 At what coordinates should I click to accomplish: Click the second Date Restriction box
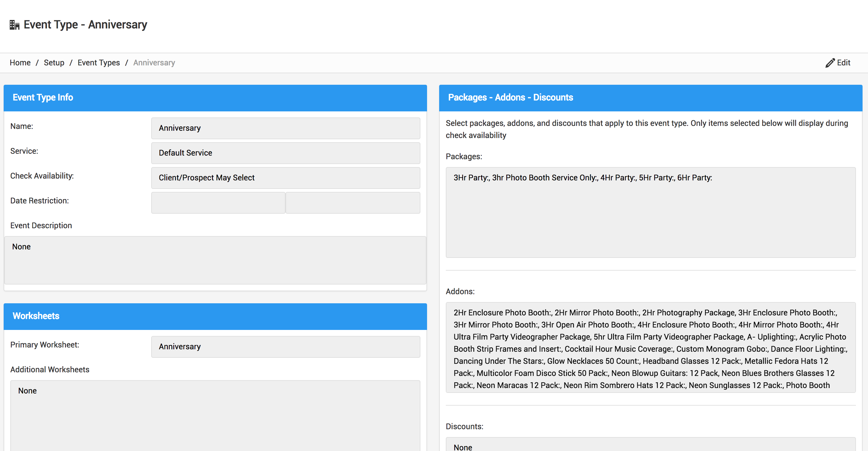(x=353, y=203)
